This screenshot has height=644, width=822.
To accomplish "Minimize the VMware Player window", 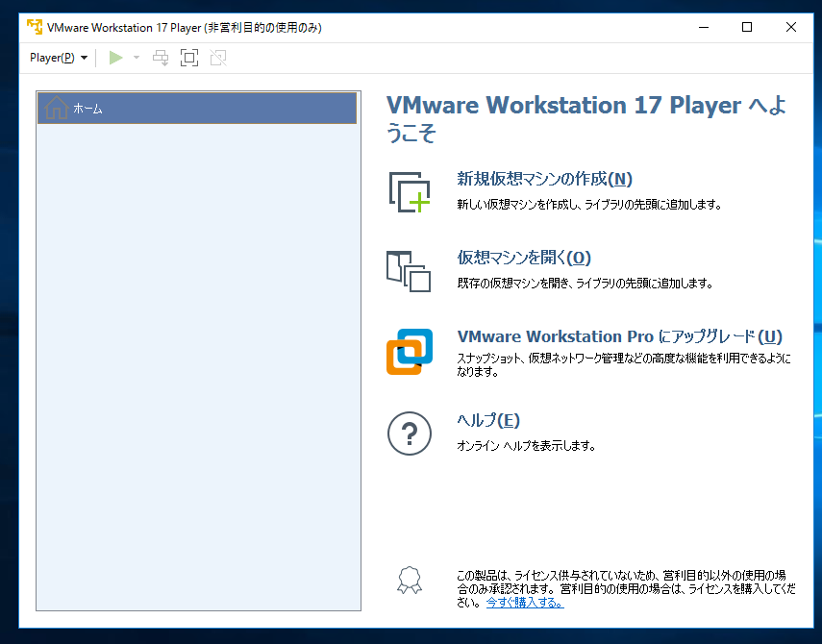I will click(704, 27).
